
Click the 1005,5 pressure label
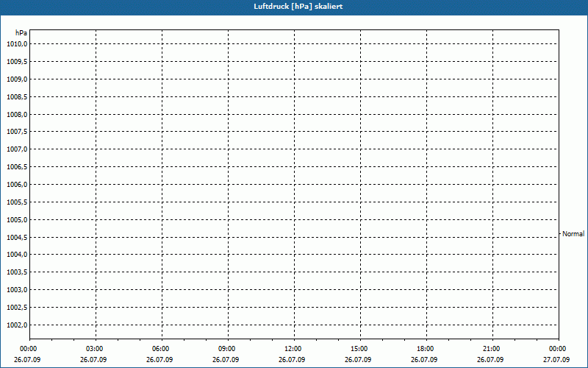17,202
